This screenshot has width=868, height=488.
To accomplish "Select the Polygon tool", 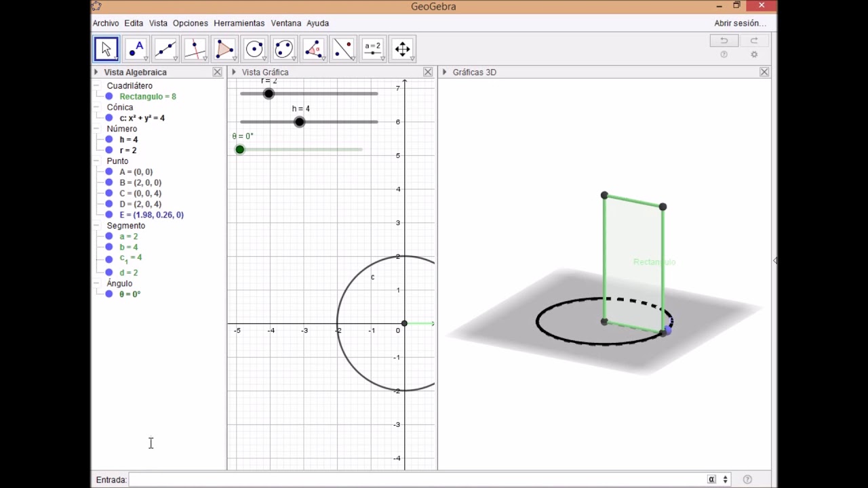I will click(224, 49).
